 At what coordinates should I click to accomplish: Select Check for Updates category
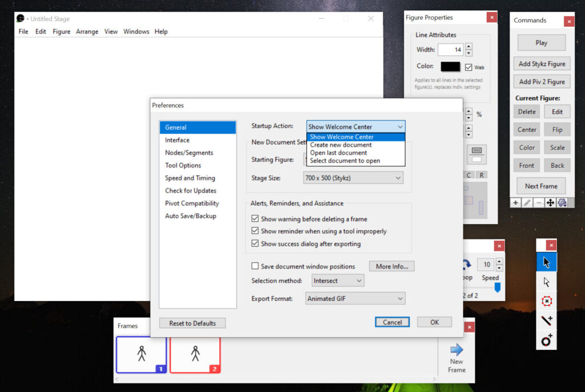[197, 191]
